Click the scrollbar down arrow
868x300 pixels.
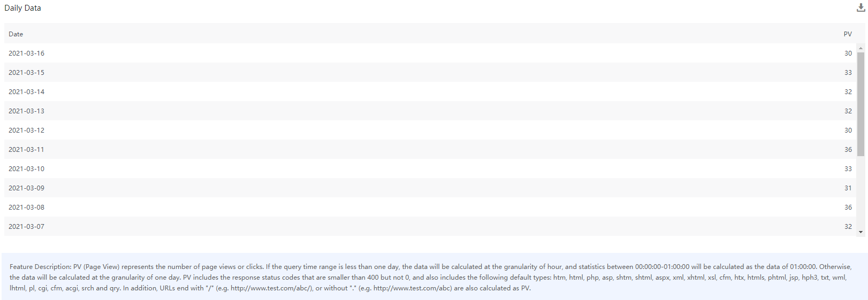tap(861, 232)
